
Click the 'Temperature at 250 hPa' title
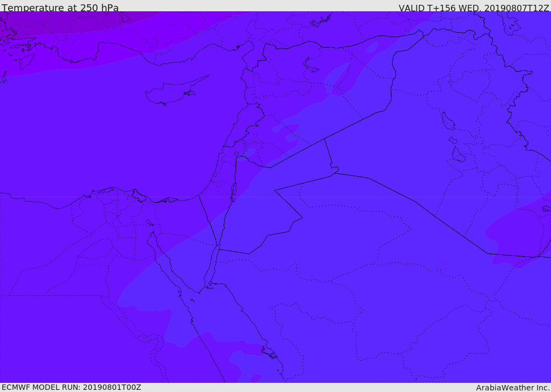(60, 8)
